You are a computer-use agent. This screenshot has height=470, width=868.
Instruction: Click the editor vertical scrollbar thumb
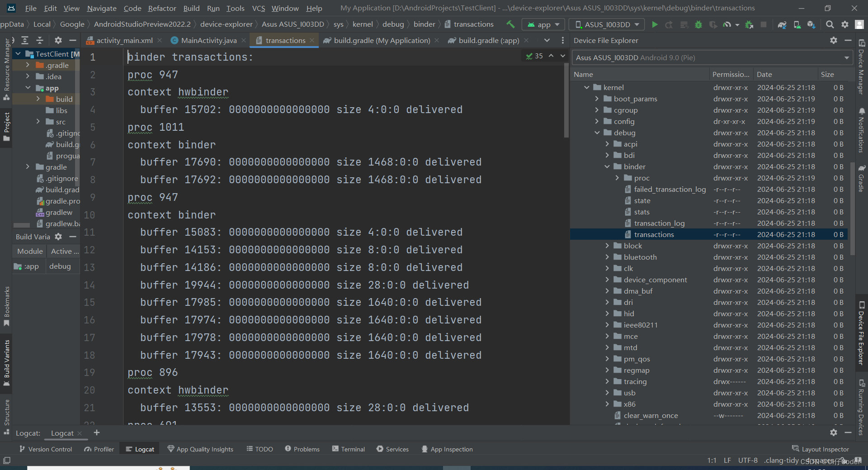[566, 101]
